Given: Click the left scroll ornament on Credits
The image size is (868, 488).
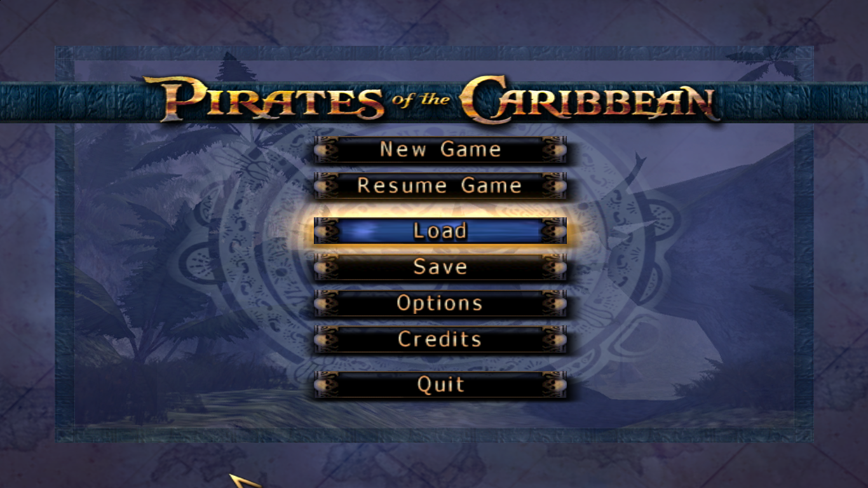Looking at the screenshot, I should pyautogui.click(x=326, y=339).
